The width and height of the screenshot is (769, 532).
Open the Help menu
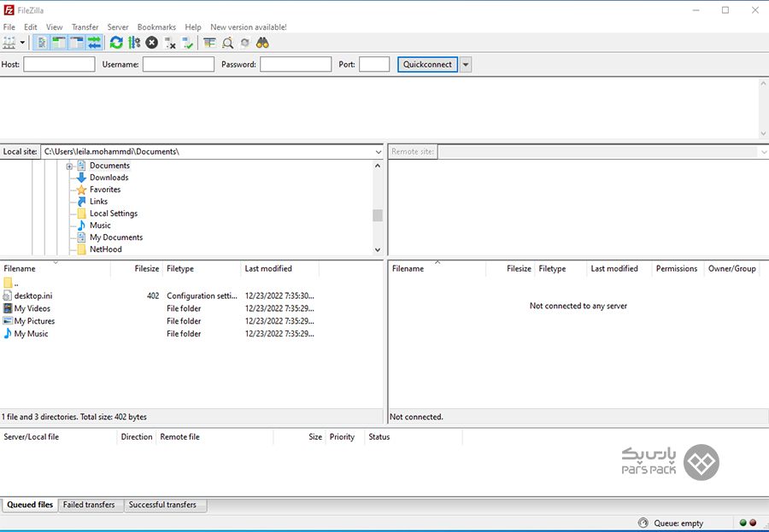click(x=193, y=27)
